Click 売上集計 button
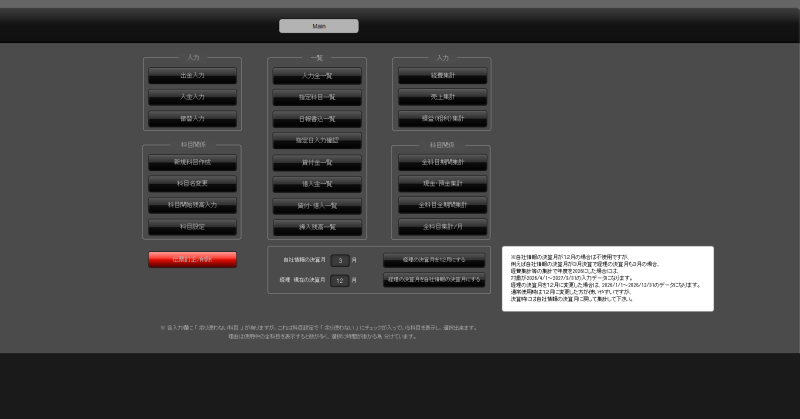The width and height of the screenshot is (800, 419). (x=442, y=97)
